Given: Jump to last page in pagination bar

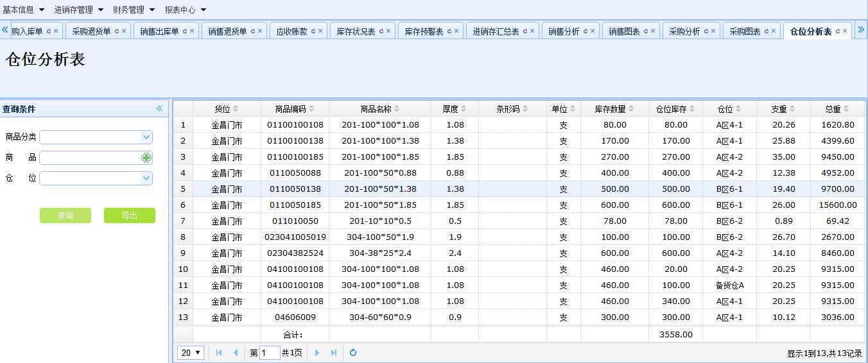Looking at the screenshot, I should pos(334,353).
